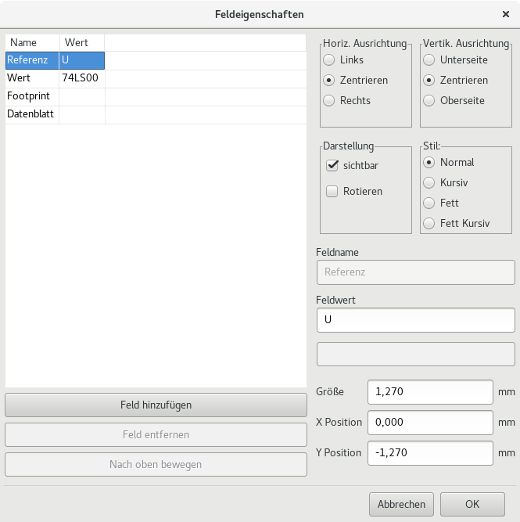
Task: Click the Größe size input field
Action: tap(430, 392)
